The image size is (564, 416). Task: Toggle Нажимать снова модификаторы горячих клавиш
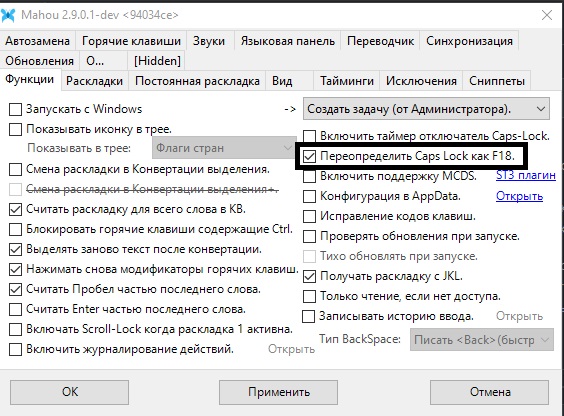coord(15,269)
